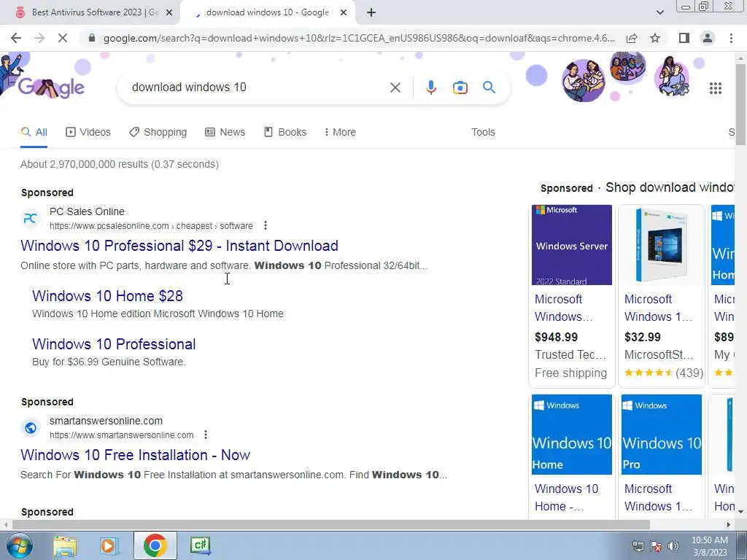
Task: Open network icon in system tray
Action: click(x=638, y=546)
